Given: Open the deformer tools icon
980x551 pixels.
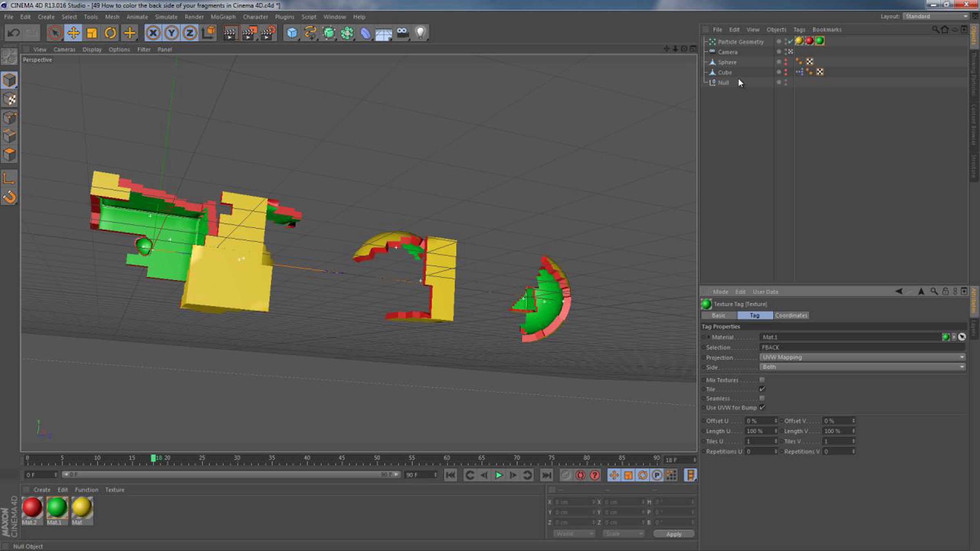Looking at the screenshot, I should coord(365,33).
